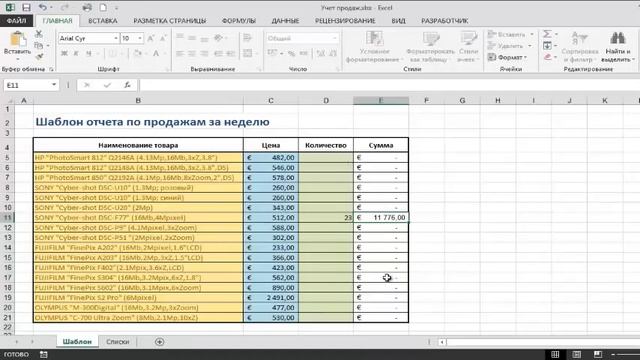Toggle italic К formatting
This screenshot has width=640, height=360.
76,53
